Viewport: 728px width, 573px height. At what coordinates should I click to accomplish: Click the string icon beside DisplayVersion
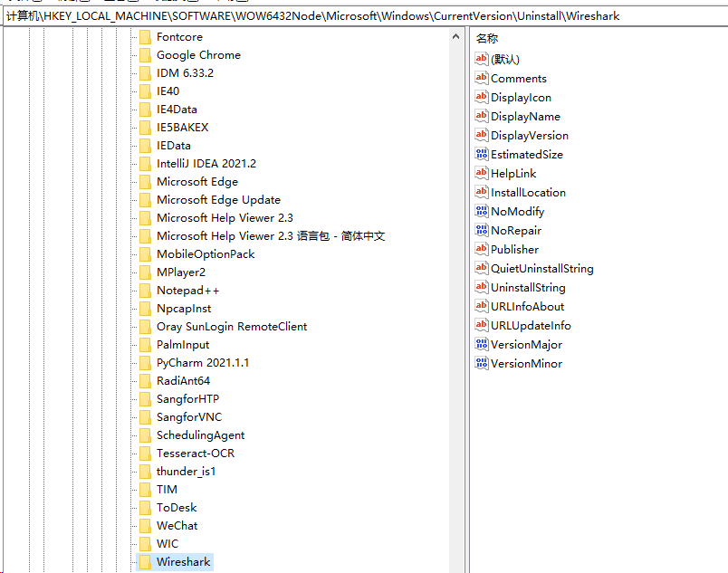482,135
